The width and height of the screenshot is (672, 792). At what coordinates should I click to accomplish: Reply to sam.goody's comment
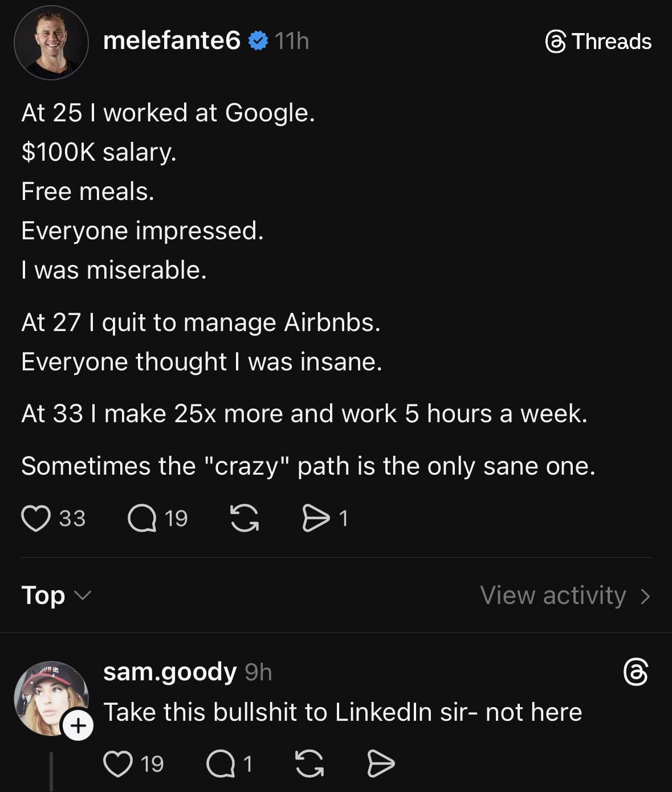220,764
